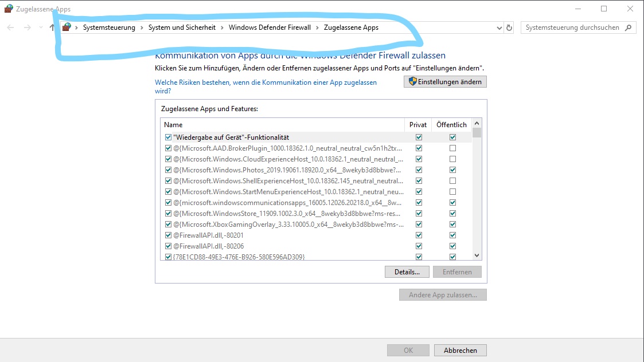
Task: Click the back navigation arrow
Action: 11,27
